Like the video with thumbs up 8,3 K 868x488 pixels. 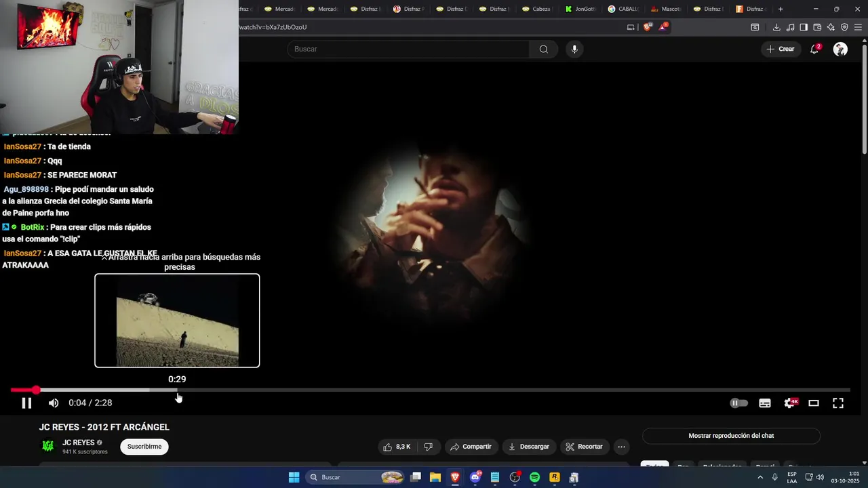click(397, 447)
